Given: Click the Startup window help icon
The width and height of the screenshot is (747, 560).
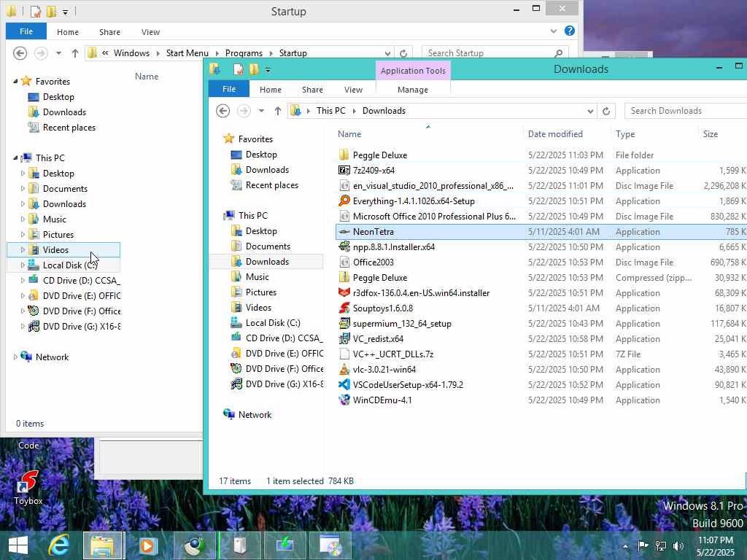Looking at the screenshot, I should pos(569,31).
